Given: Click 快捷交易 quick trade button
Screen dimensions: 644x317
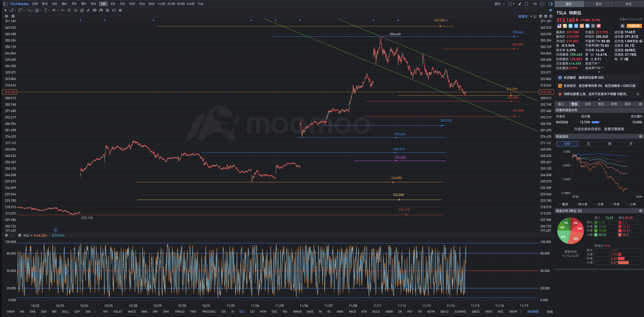Looking at the screenshot, I should point(634,26).
